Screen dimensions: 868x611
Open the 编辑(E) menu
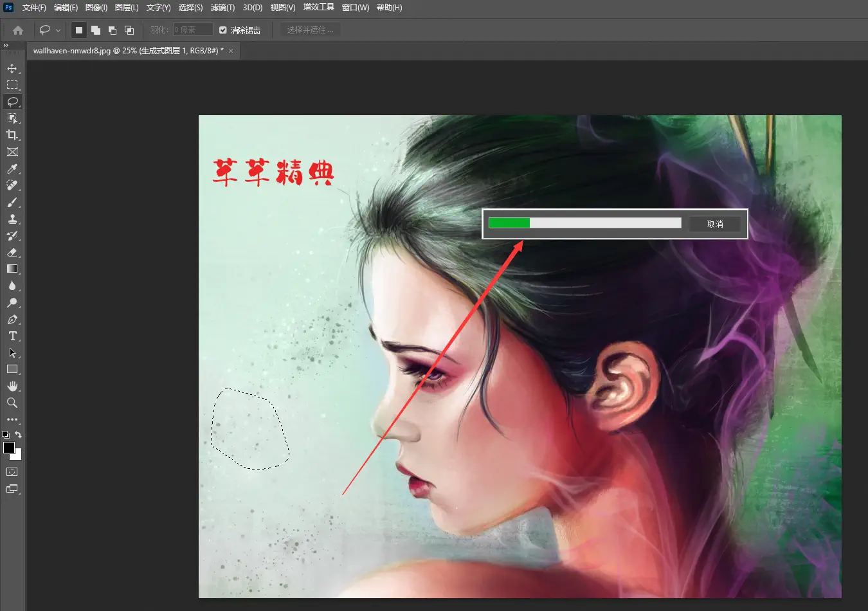(x=66, y=8)
